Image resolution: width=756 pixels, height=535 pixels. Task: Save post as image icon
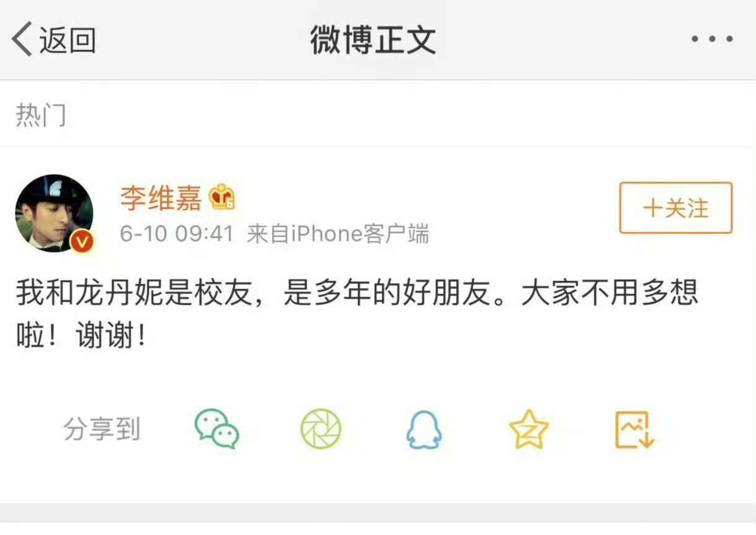click(635, 429)
